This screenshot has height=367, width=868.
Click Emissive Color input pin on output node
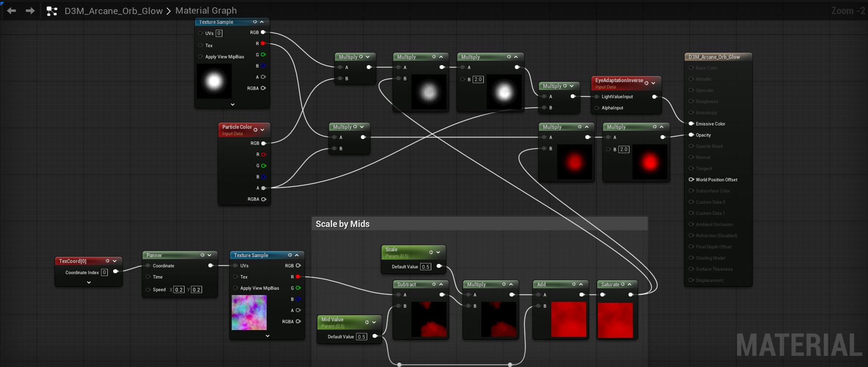(x=691, y=124)
